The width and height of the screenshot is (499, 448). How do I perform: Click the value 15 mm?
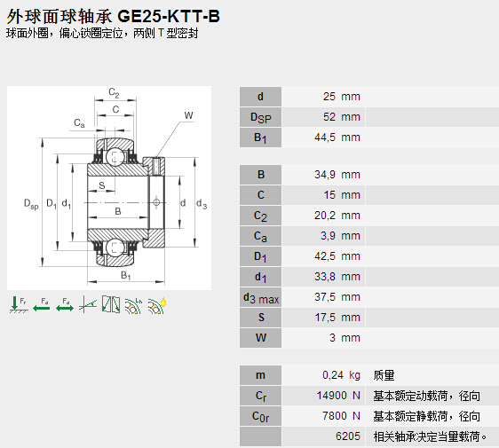click(342, 194)
